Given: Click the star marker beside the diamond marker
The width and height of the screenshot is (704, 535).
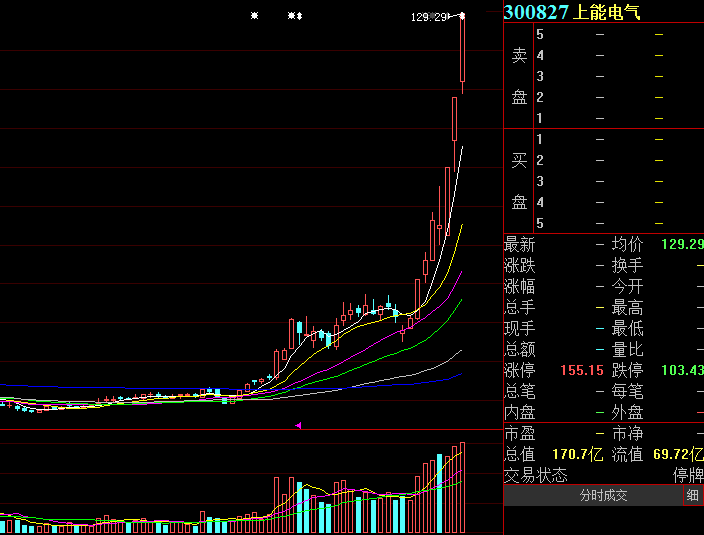Looking at the screenshot, I should [x=291, y=16].
